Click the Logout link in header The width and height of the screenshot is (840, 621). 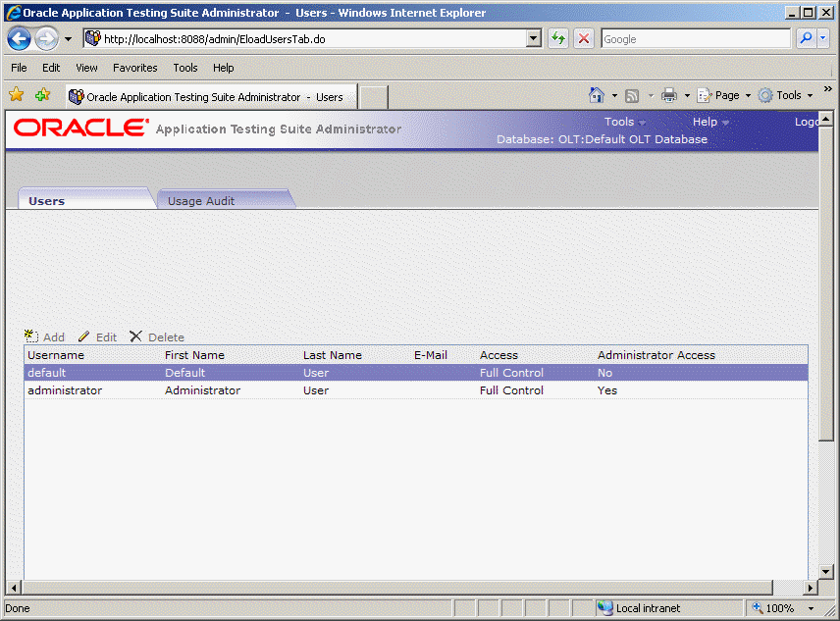point(807,122)
